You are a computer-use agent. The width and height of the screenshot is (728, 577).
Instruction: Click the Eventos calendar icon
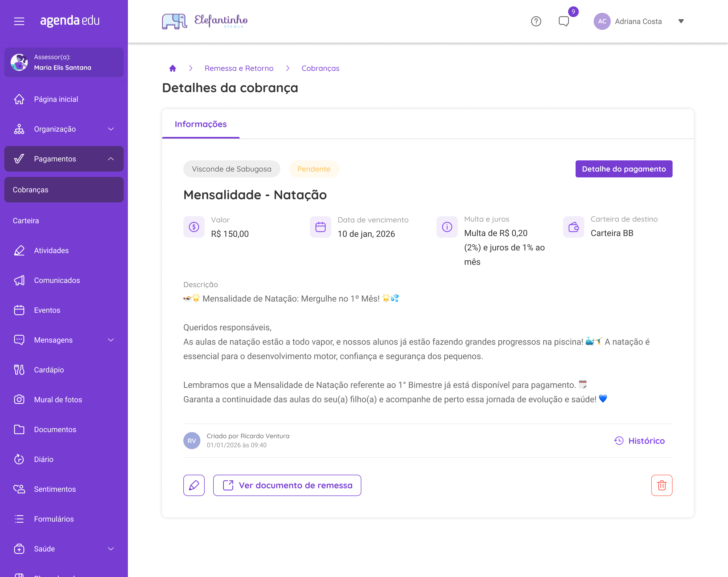(19, 310)
